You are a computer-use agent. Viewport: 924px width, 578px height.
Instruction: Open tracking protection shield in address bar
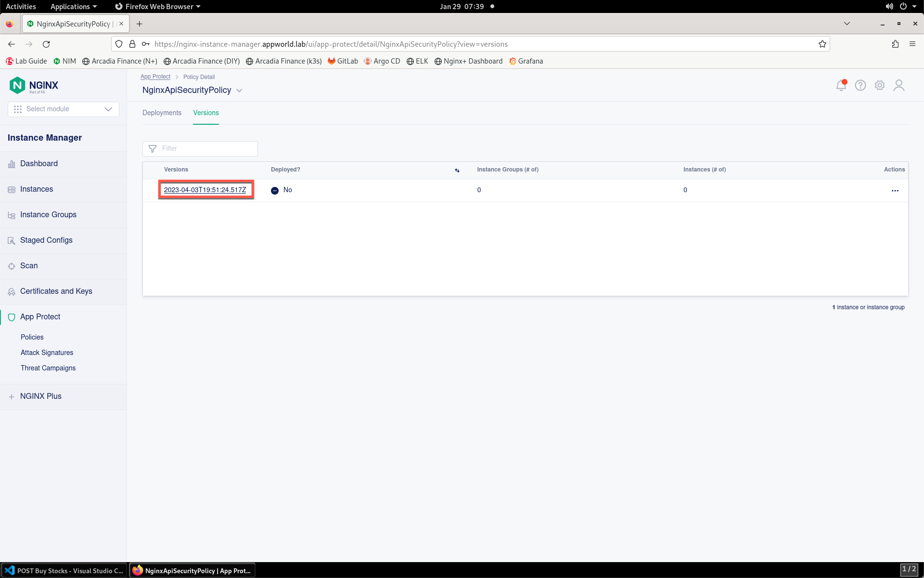(x=119, y=44)
